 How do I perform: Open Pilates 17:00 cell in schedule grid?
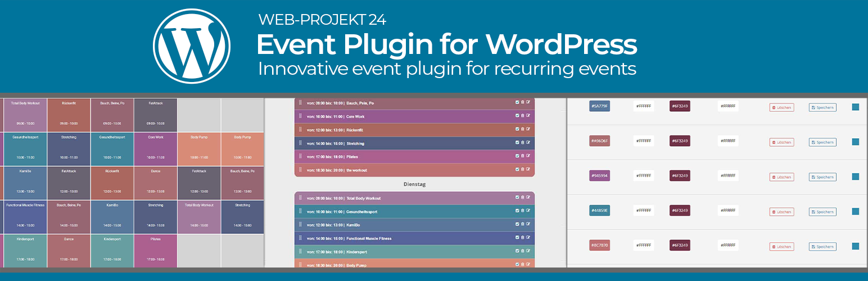pyautogui.click(x=156, y=251)
